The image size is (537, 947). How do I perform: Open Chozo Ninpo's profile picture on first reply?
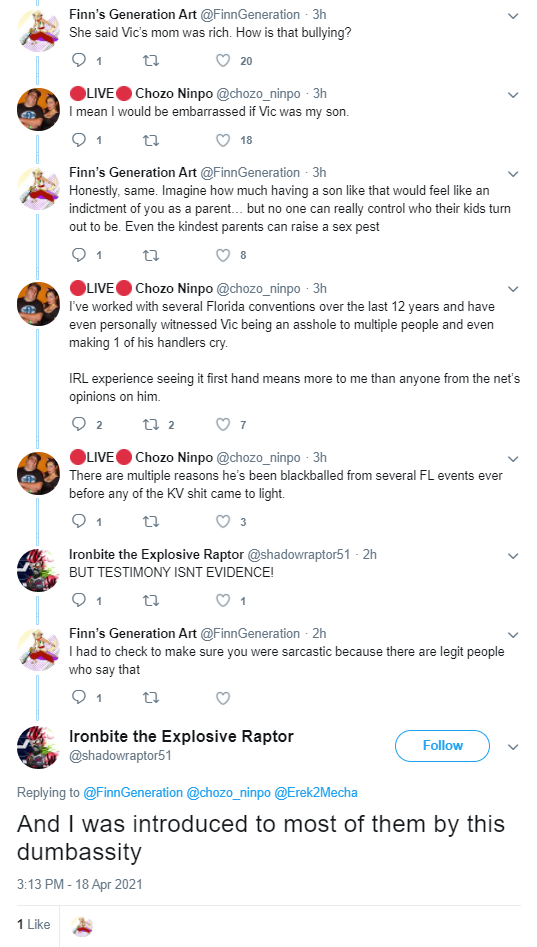tap(38, 109)
